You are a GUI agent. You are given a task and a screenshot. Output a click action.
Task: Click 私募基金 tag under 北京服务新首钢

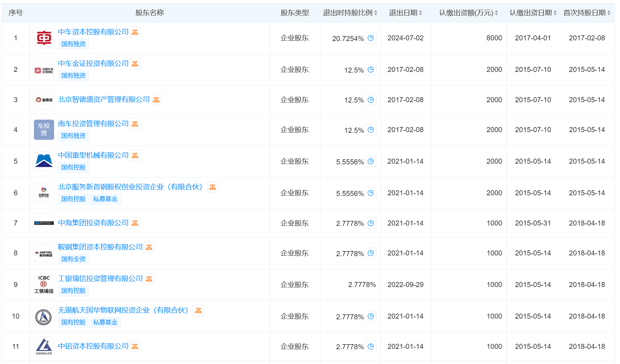coord(106,199)
